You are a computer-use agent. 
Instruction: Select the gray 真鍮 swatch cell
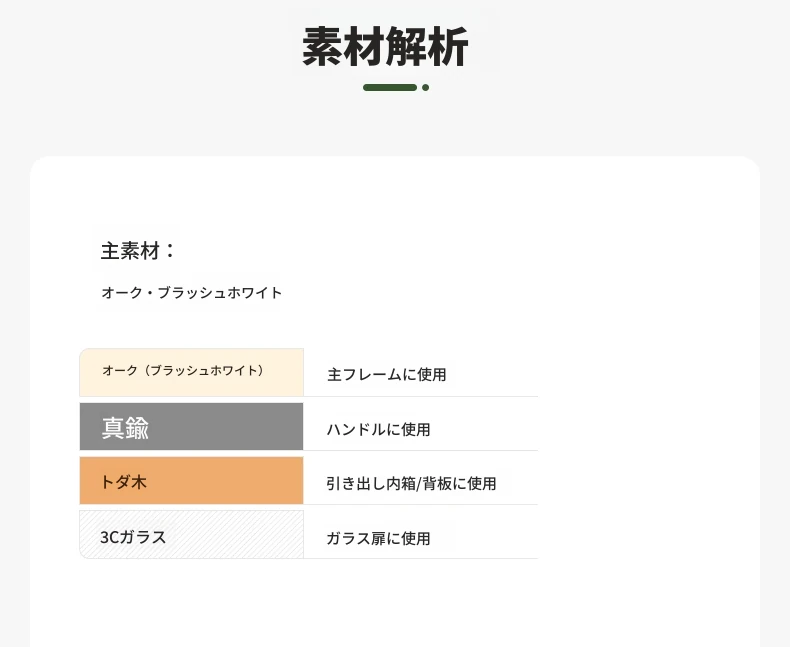pyautogui.click(x=191, y=426)
